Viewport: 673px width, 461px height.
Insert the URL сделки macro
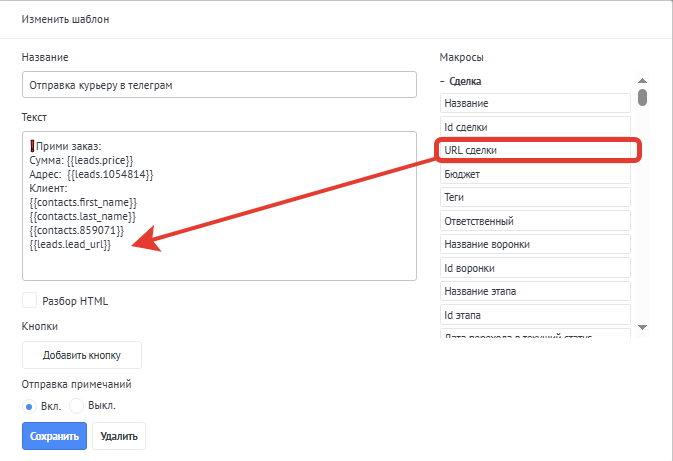(x=535, y=150)
